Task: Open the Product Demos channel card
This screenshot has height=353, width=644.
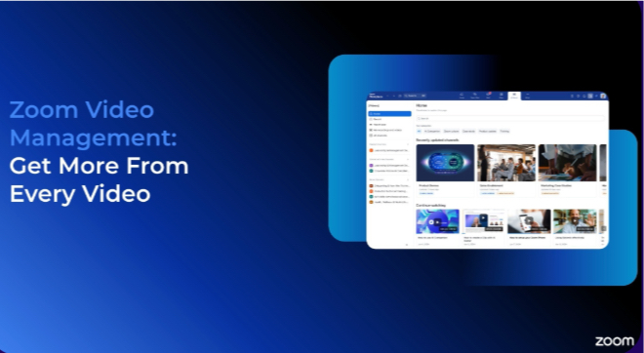Action: point(445,171)
